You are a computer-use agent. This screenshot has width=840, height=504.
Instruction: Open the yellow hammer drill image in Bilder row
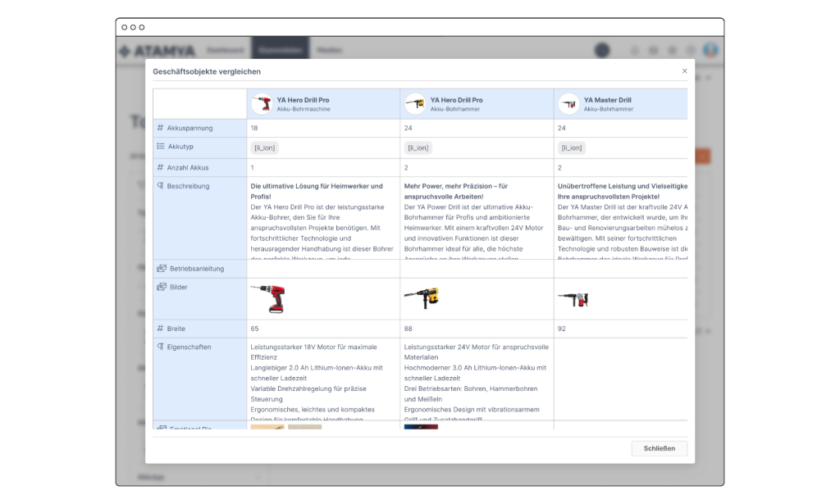[x=422, y=297]
